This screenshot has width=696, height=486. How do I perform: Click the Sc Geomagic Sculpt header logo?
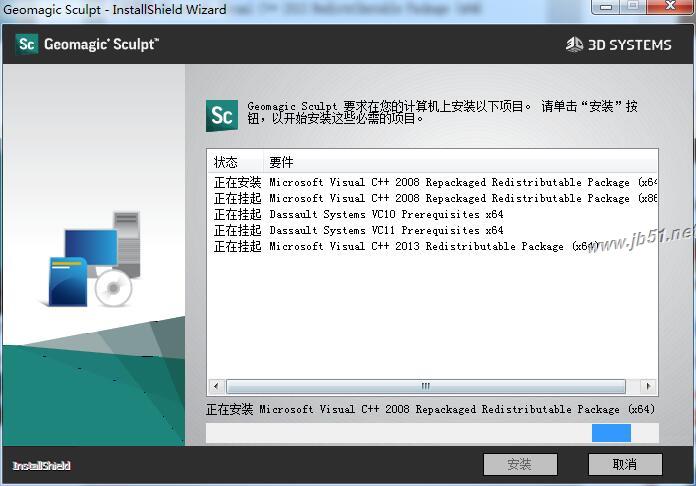[87, 44]
